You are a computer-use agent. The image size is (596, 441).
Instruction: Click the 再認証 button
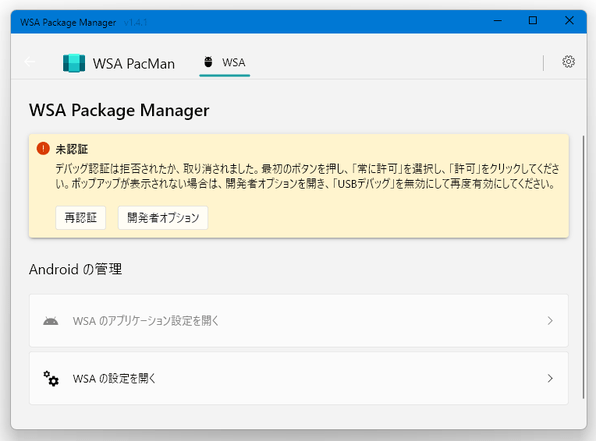81,218
